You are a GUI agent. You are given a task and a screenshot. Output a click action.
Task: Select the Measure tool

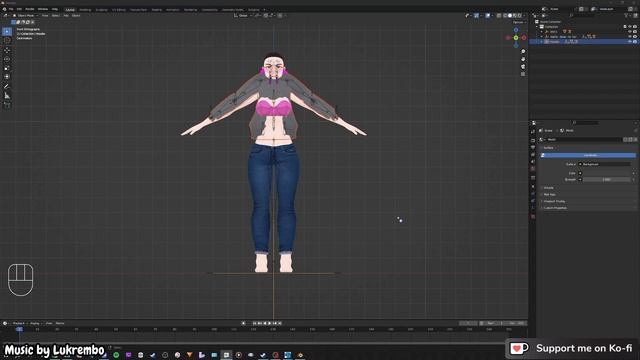point(7,96)
